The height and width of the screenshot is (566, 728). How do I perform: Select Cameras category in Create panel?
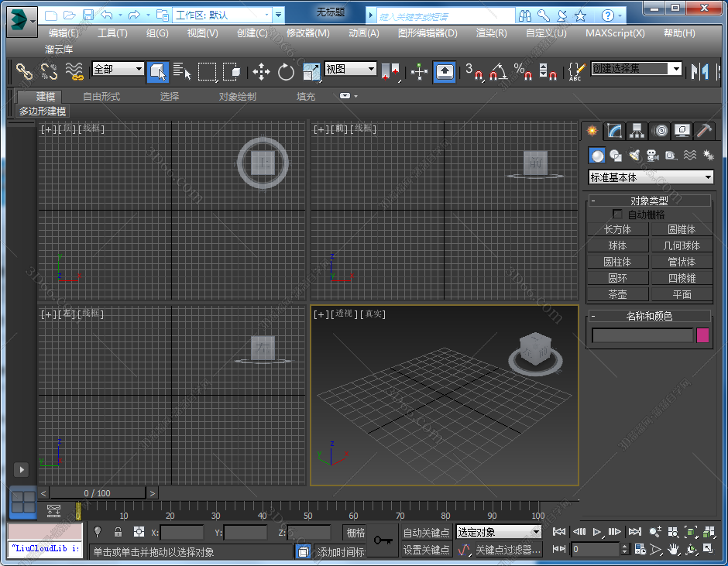(x=652, y=156)
